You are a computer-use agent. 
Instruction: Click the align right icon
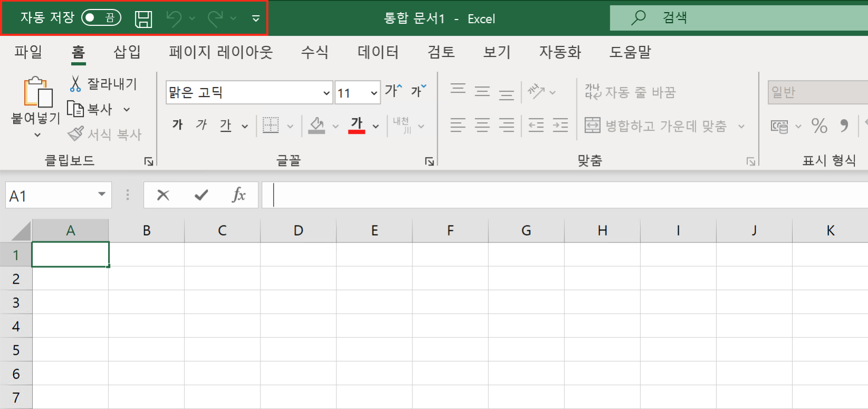507,125
